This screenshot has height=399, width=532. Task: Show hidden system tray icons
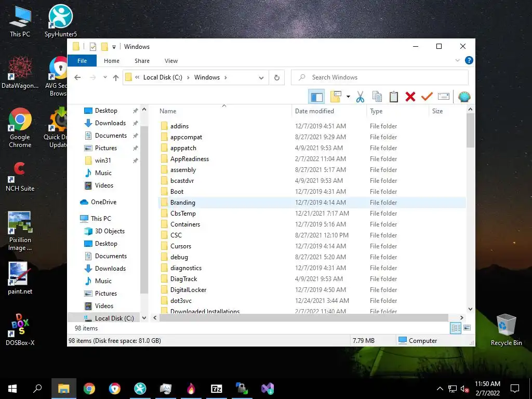click(440, 389)
